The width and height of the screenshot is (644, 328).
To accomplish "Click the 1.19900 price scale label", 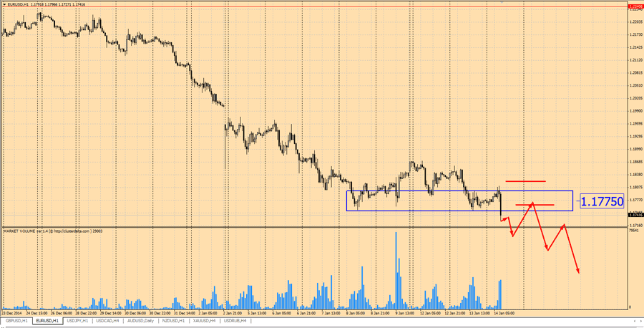I will (635, 111).
